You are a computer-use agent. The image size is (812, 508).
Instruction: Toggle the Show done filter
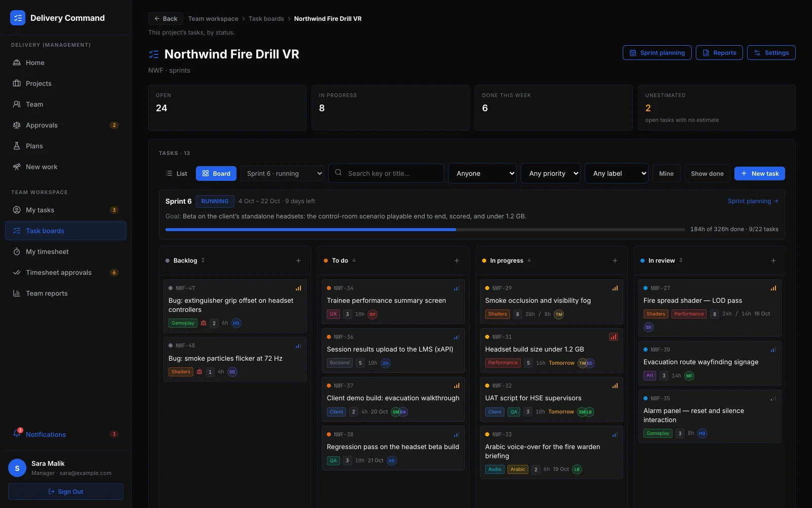click(x=707, y=173)
